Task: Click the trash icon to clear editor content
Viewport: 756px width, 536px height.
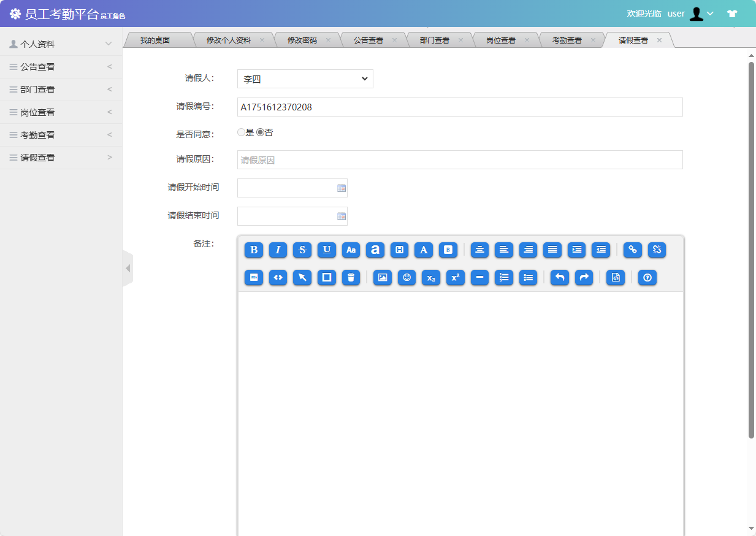Action: [x=351, y=277]
